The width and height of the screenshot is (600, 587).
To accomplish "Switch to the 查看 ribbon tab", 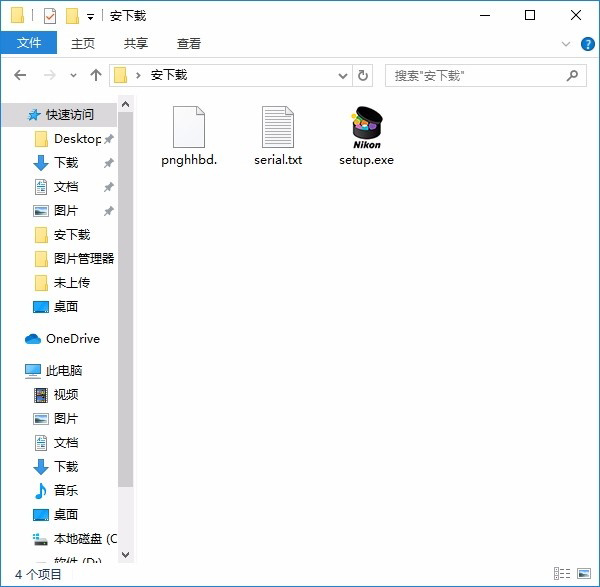I will (188, 43).
